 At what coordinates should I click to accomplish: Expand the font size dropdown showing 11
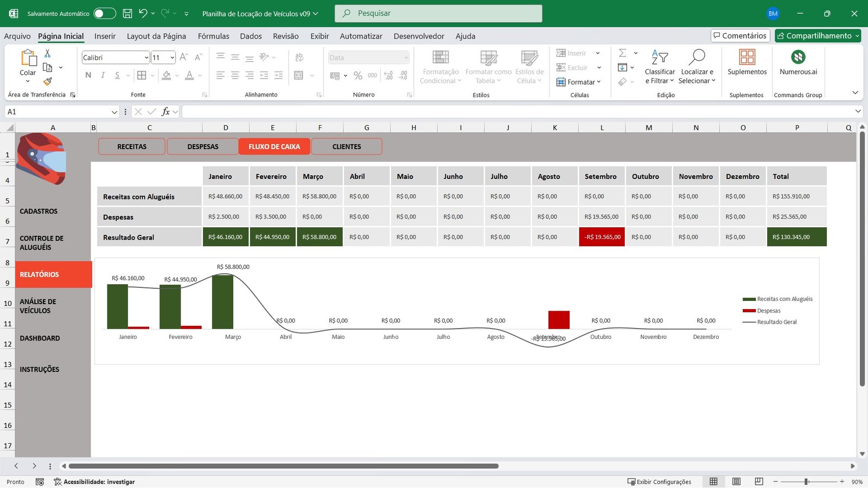click(173, 57)
